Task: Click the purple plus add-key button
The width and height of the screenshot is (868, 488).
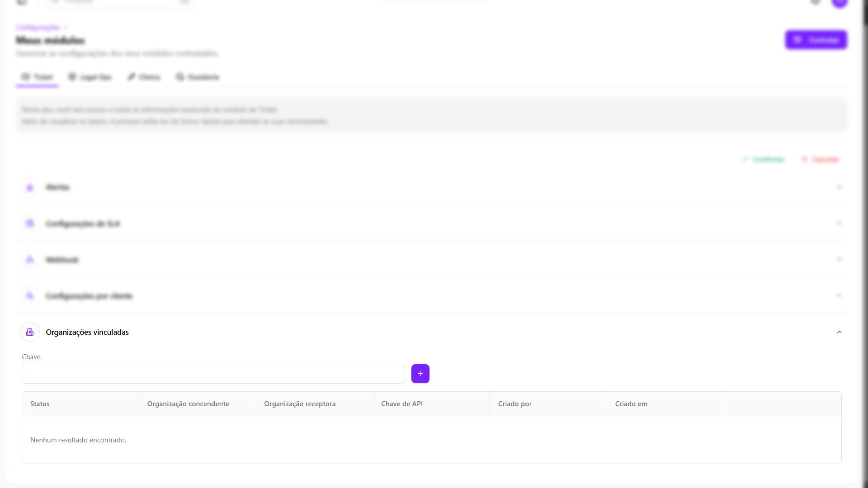Action: point(420,374)
